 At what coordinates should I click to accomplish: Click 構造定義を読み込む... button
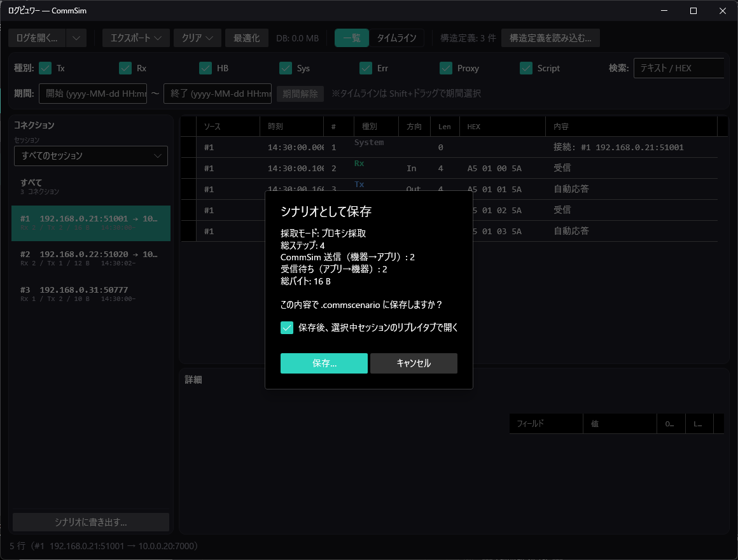point(550,38)
